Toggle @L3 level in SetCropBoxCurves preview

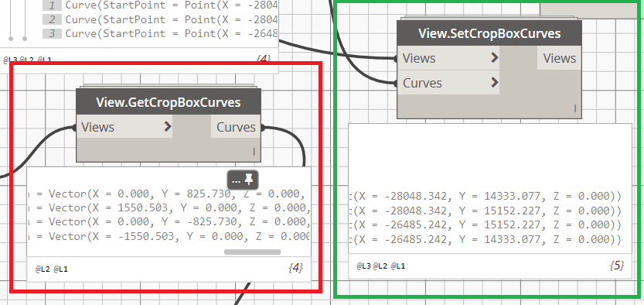click(363, 266)
